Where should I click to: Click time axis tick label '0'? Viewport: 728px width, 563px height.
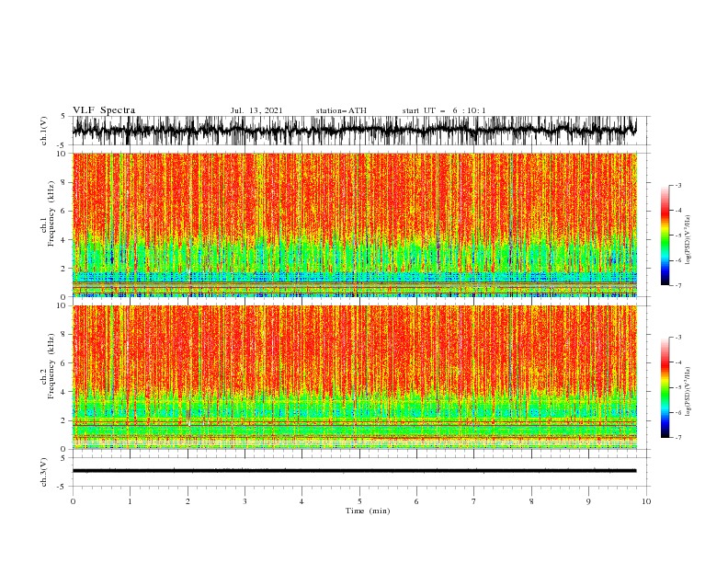(x=73, y=501)
